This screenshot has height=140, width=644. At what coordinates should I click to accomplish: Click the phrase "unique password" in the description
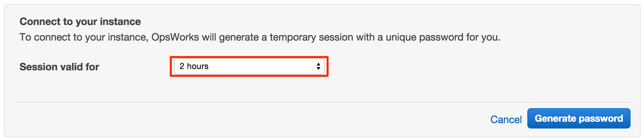pyautogui.click(x=425, y=37)
